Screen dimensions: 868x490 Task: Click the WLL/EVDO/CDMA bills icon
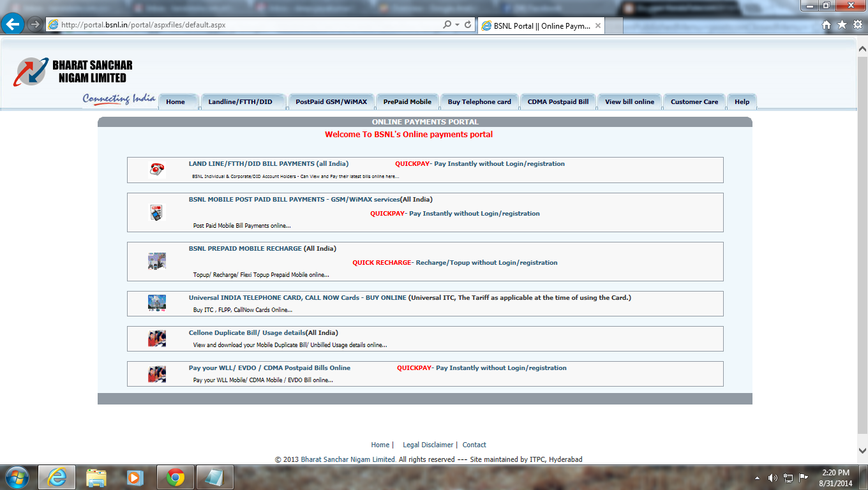[157, 374]
